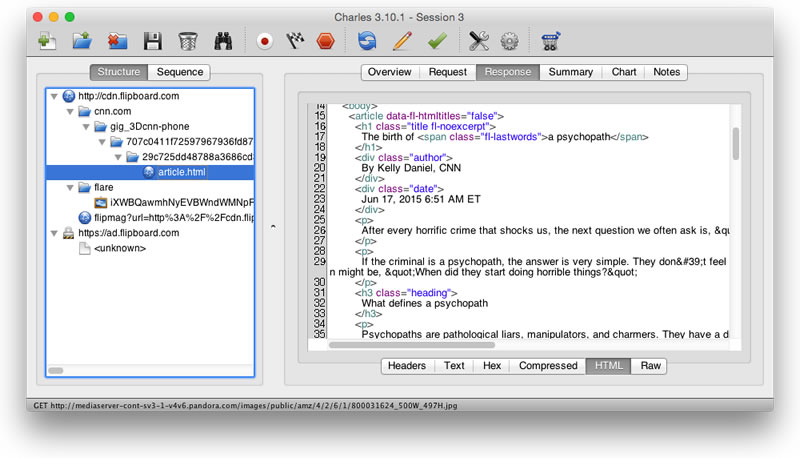The height and width of the screenshot is (458, 800).
Task: Open the Request tab
Action: (x=447, y=72)
